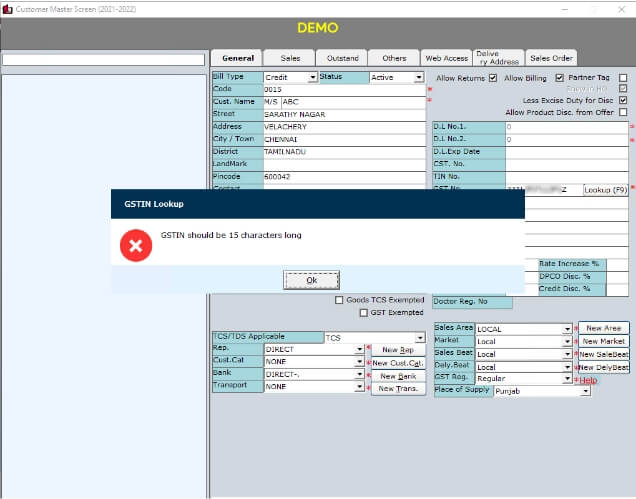
Task: Open the GST Reg. dropdown
Action: click(x=567, y=378)
